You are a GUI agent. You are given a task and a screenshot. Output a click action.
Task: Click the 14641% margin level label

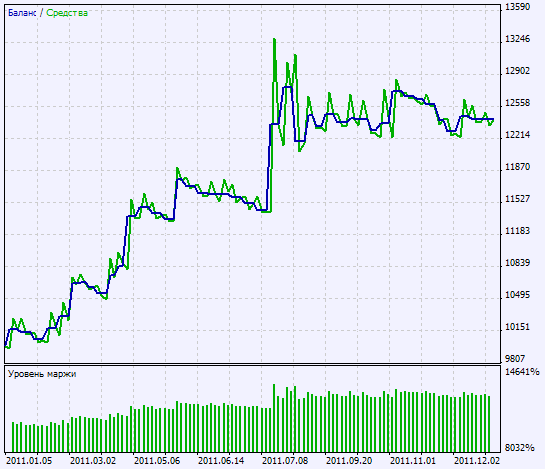[x=522, y=372]
